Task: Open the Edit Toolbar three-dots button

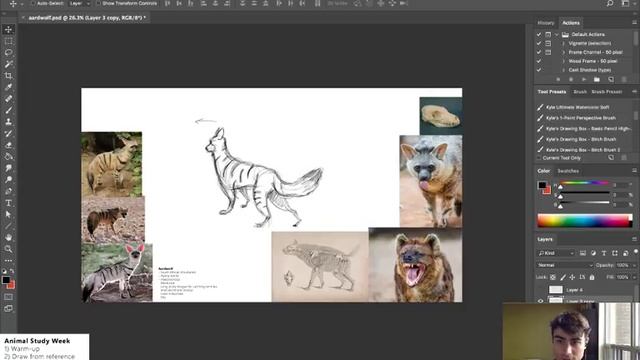Action: [8, 260]
